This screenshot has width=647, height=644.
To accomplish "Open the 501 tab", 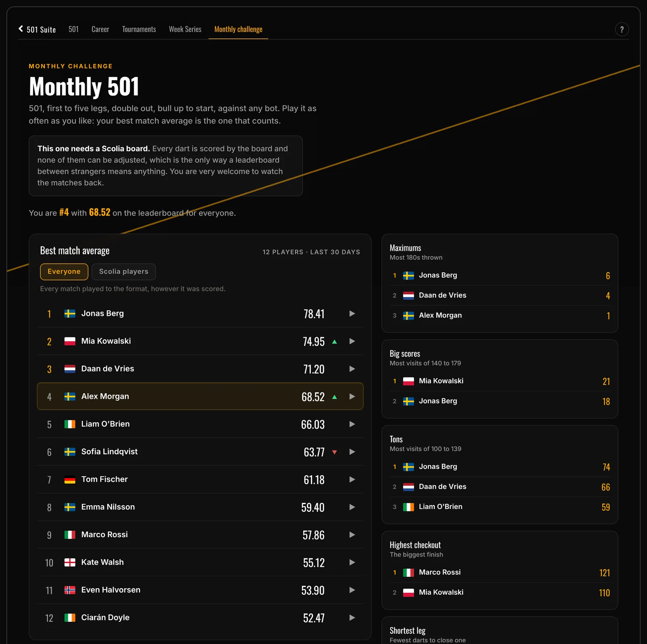I will [74, 29].
